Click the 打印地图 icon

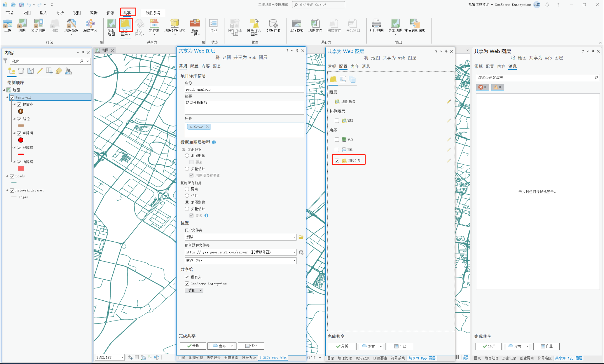[x=376, y=26]
